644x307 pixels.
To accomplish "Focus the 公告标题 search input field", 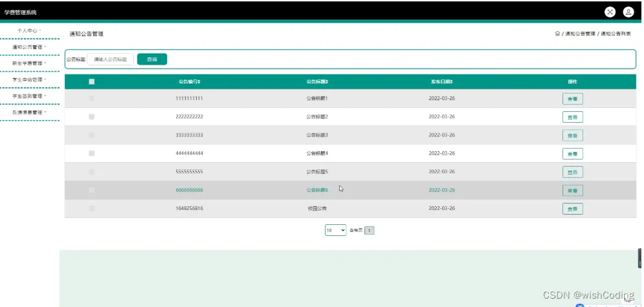I will coord(111,59).
